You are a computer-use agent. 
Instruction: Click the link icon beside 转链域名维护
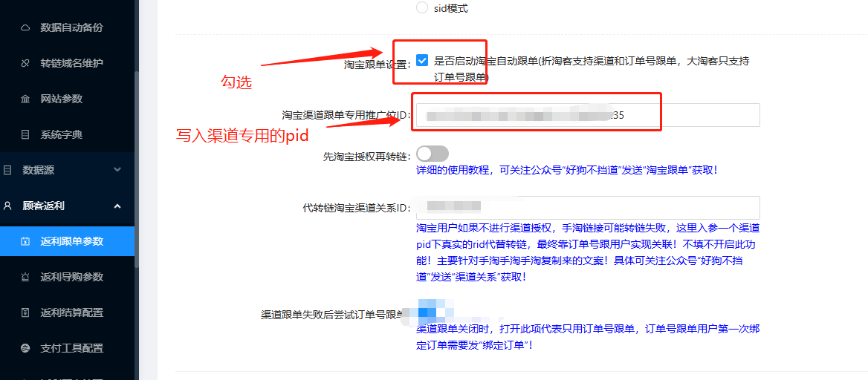[25, 63]
